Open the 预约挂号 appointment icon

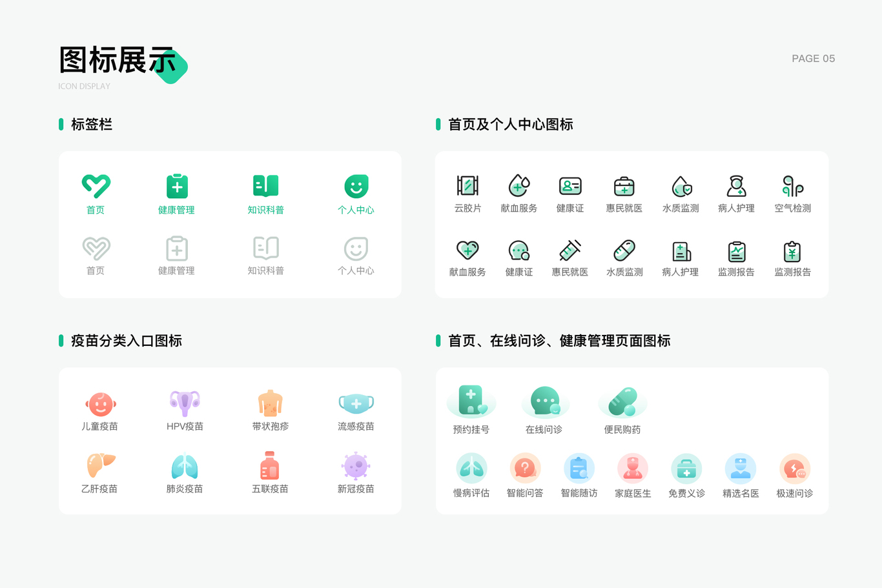click(x=471, y=401)
